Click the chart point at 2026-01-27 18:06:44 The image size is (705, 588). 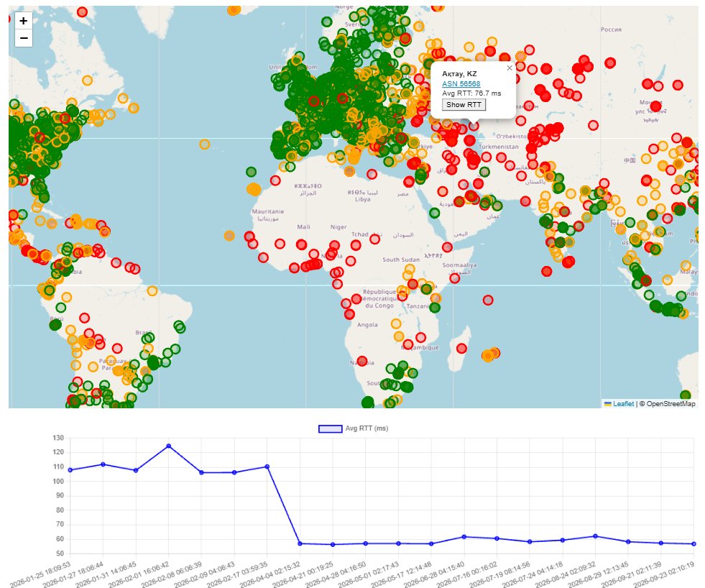103,464
